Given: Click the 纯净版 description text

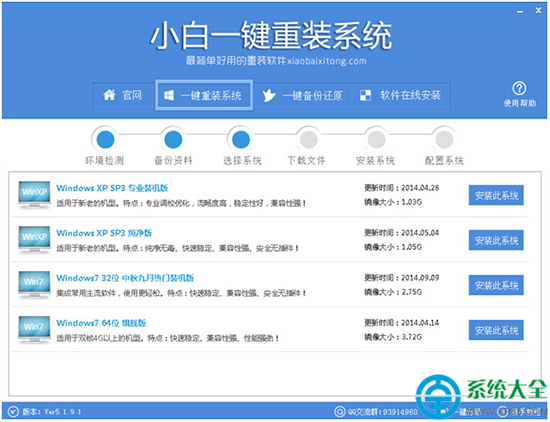Looking at the screenshot, I should pos(177,248).
